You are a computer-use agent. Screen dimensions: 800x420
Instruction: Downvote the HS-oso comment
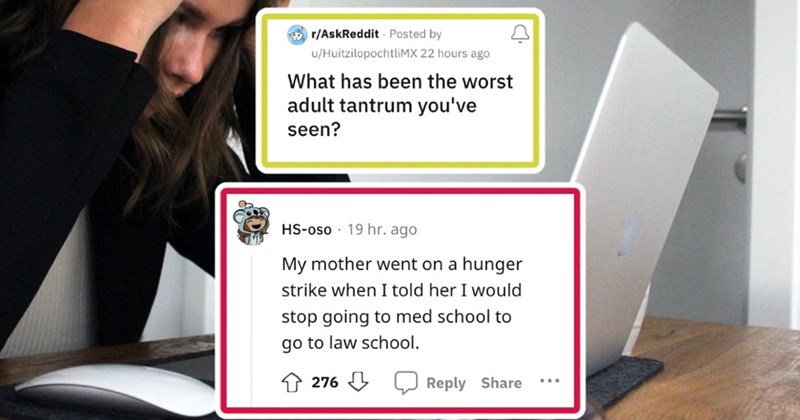tap(358, 382)
